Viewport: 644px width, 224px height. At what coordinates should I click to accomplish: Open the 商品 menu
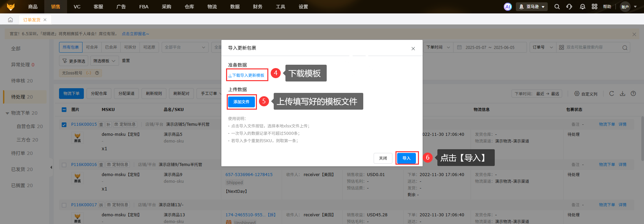pos(33,7)
